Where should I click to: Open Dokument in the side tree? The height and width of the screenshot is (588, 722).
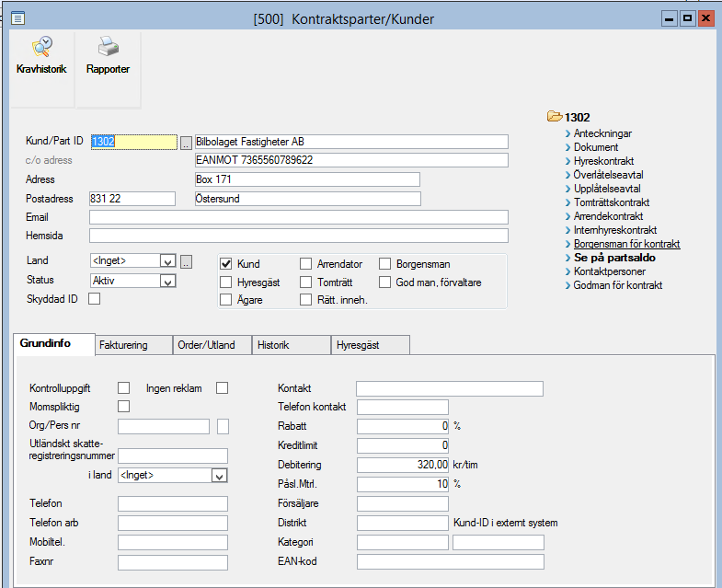coord(596,147)
